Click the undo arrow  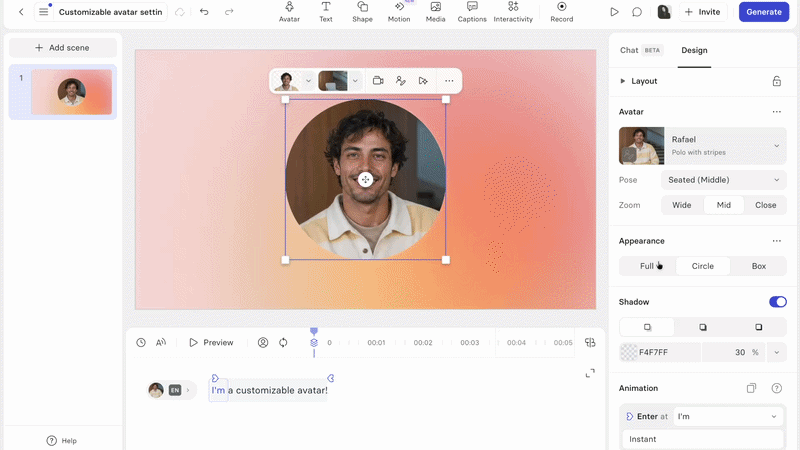point(204,12)
